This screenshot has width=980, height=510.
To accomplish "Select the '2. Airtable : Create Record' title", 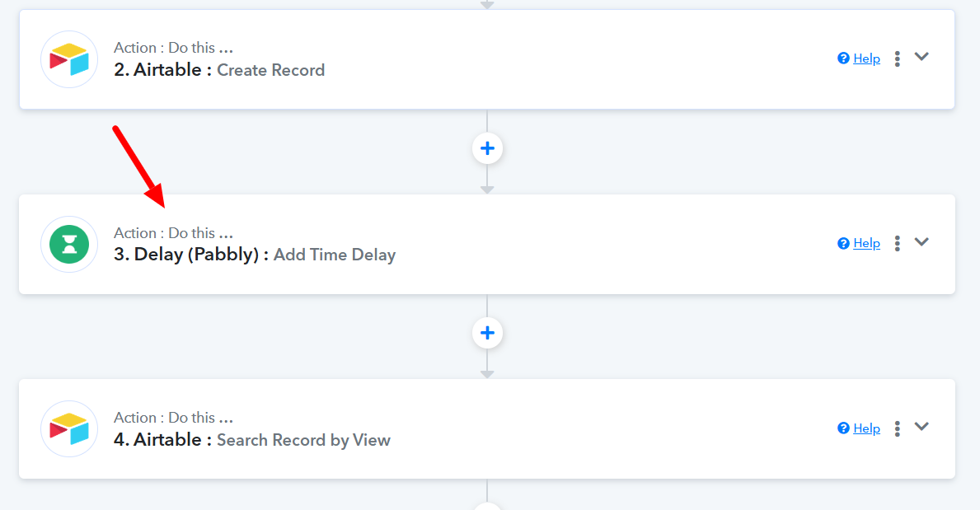I will coord(219,70).
